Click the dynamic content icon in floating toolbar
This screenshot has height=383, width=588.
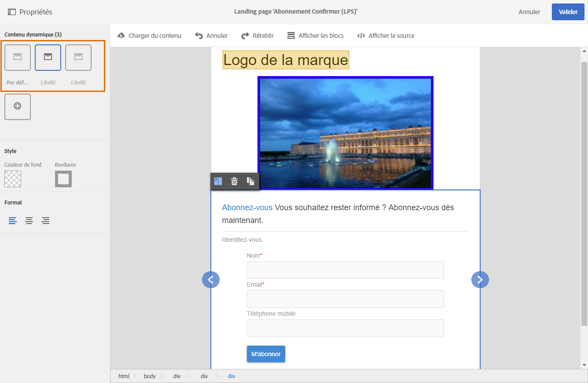218,181
